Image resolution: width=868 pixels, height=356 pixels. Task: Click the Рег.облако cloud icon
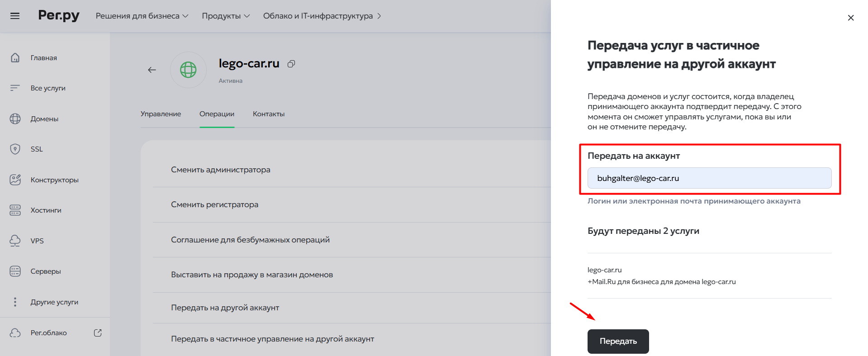15,332
